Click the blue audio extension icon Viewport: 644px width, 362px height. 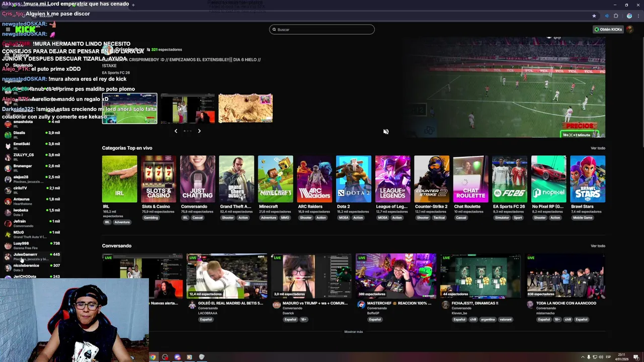point(607,16)
